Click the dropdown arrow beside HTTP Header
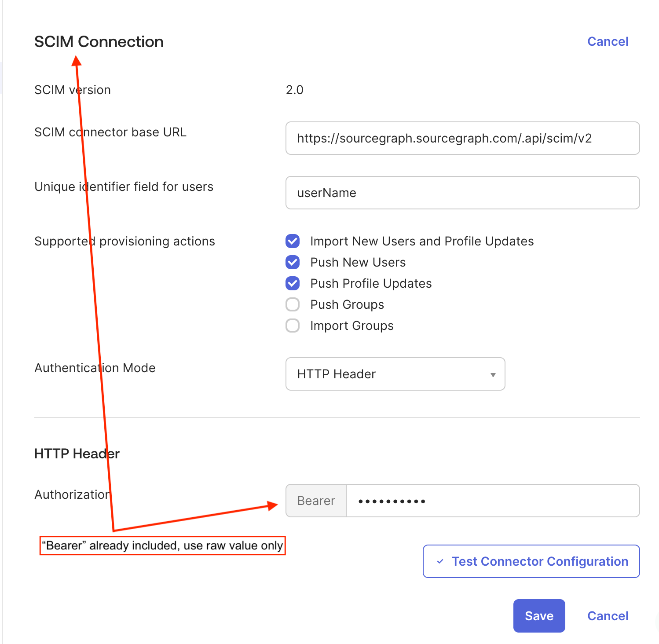Screen dimensions: 659x644 (493, 375)
